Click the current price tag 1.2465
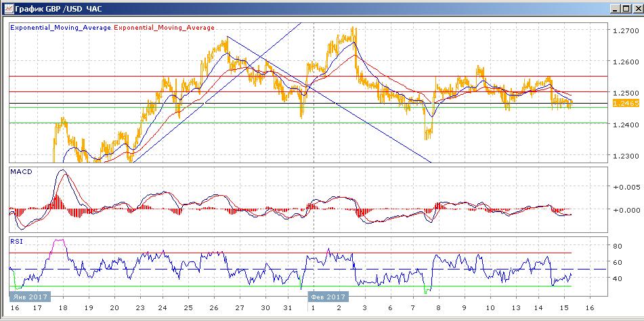 click(623, 103)
